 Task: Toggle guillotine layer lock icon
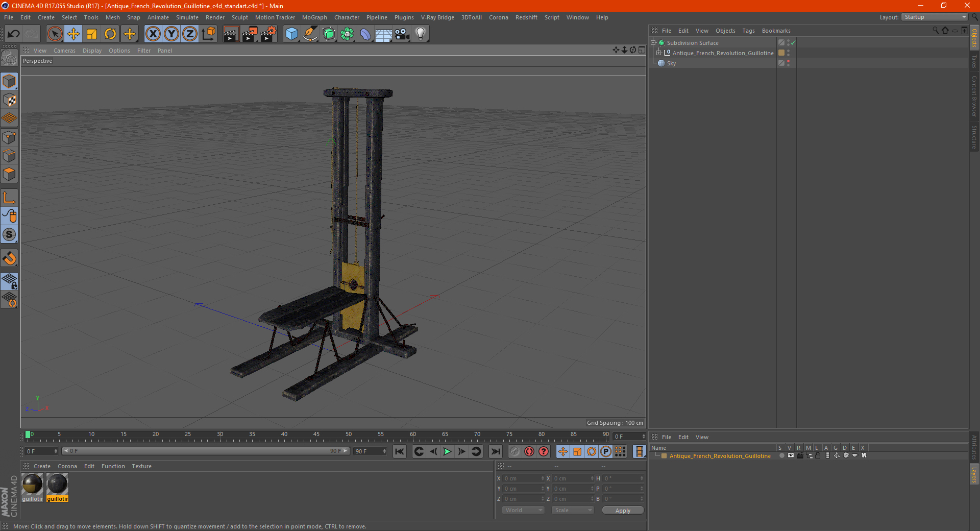click(818, 455)
